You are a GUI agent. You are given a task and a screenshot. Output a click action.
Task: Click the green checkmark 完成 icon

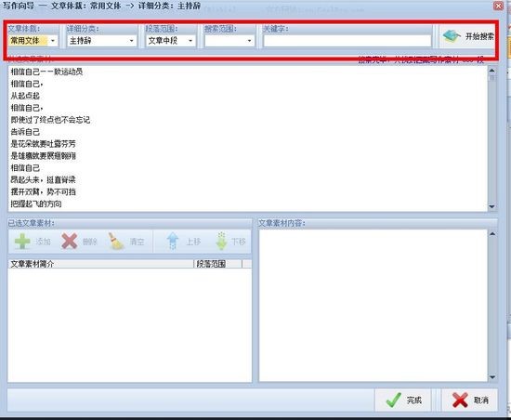pyautogui.click(x=394, y=400)
